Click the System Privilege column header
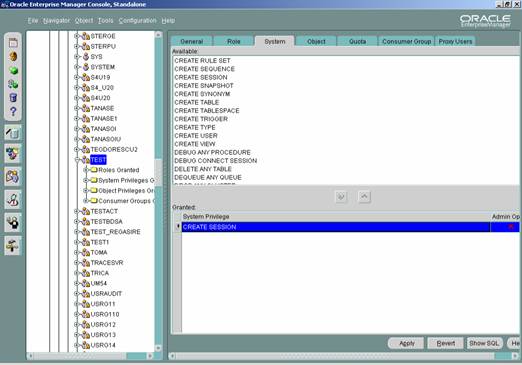 [336, 217]
